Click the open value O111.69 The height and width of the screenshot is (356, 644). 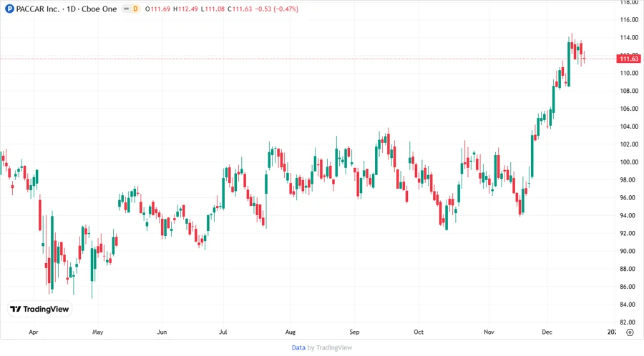[157, 9]
